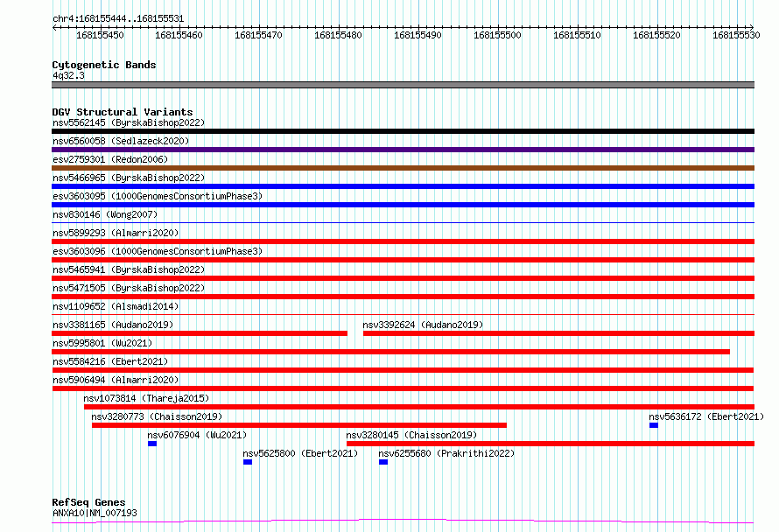Open the nsv1109652 (Alsmadi2014) label

point(116,306)
